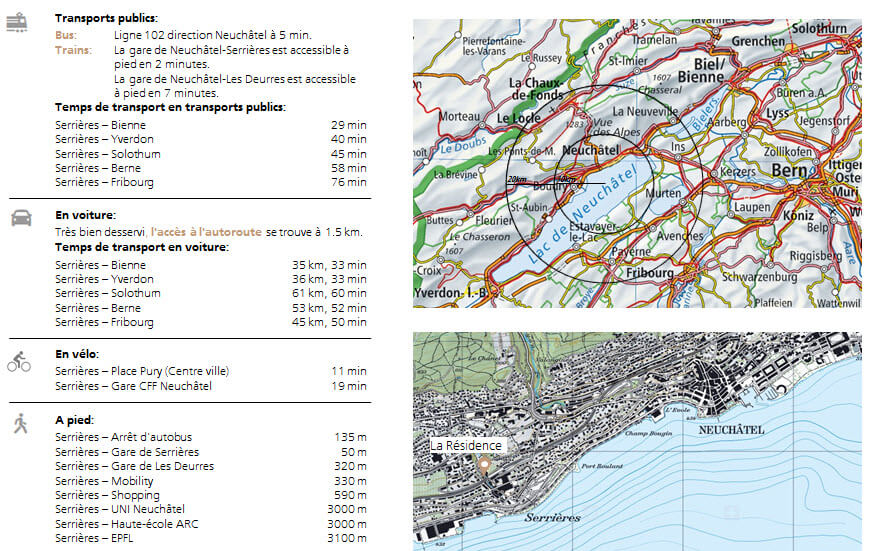Select the Temps de transport en voiture heading

click(141, 247)
